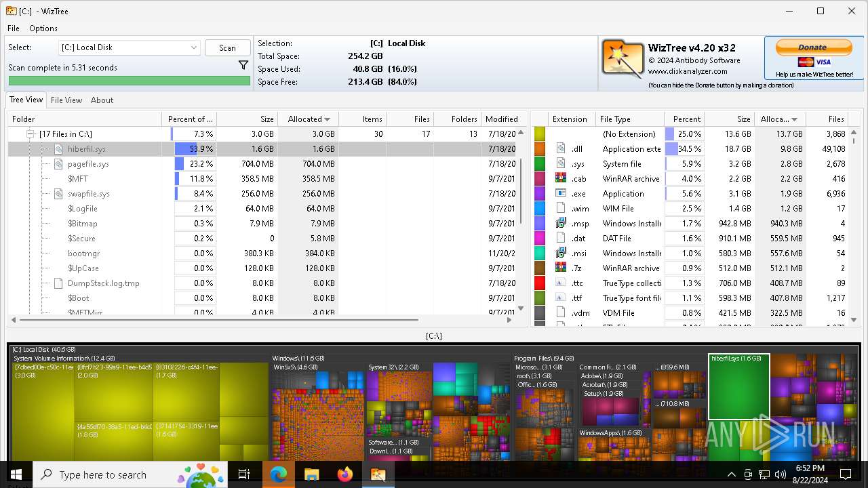Image resolution: width=868 pixels, height=488 pixels.
Task: Click the WizTree wizard logo icon
Action: pyautogui.click(x=623, y=59)
